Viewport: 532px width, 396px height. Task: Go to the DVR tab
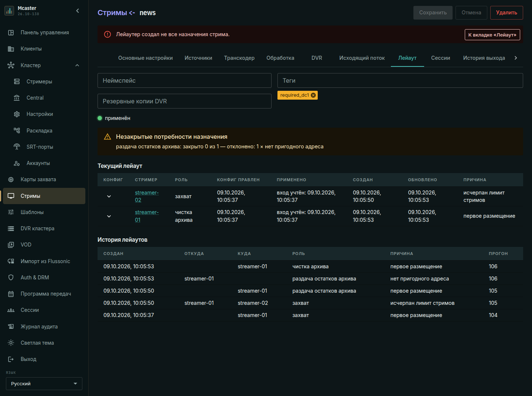pos(317,58)
